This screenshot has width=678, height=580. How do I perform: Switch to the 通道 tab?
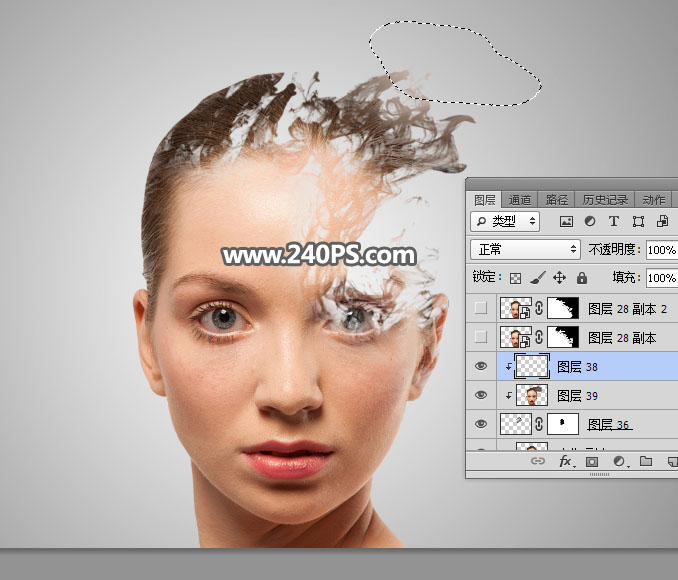coord(519,200)
